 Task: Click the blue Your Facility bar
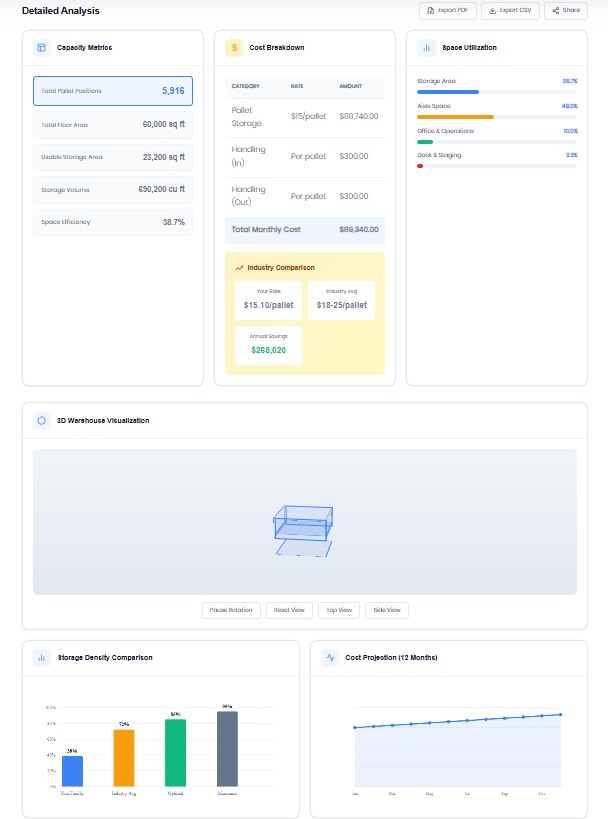[72, 771]
